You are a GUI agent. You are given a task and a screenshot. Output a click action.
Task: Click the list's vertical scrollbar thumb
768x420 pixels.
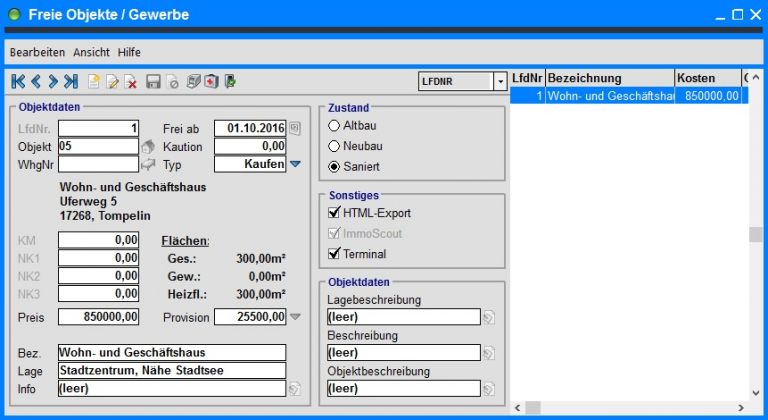pos(756,235)
